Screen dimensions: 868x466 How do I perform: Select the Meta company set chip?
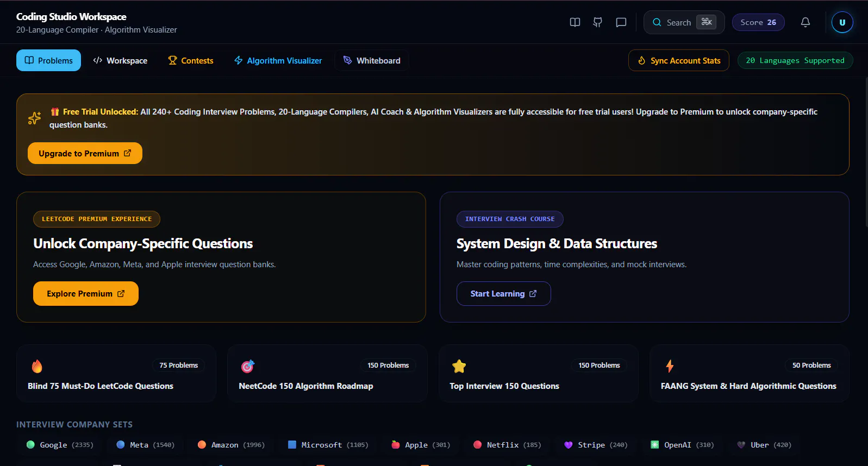(x=146, y=445)
